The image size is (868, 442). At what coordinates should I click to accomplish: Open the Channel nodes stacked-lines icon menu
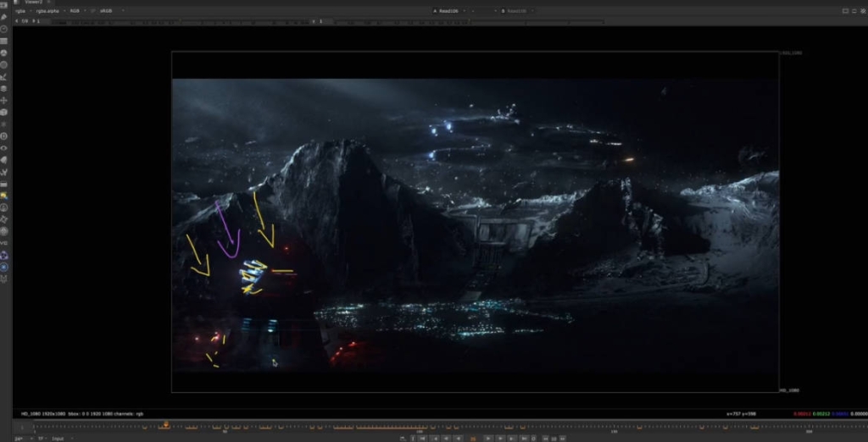click(4, 41)
